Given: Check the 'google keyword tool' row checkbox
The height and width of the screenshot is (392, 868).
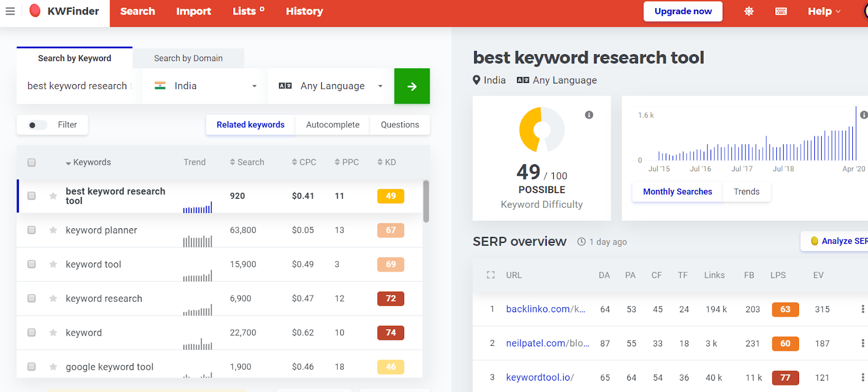Looking at the screenshot, I should 31,367.
